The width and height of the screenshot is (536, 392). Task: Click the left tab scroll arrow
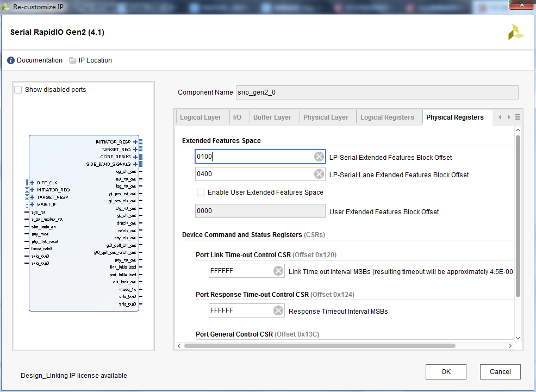(x=501, y=117)
